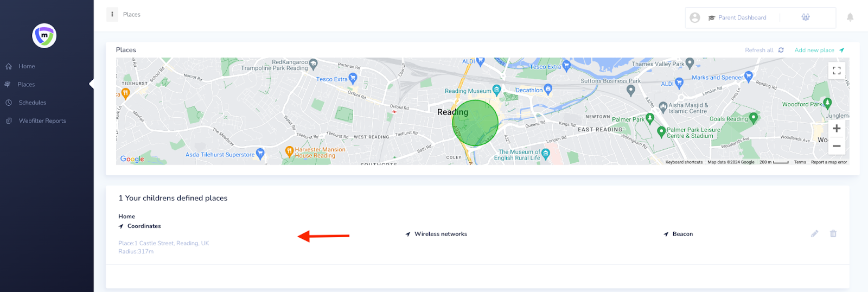868x292 pixels.
Task: Toggle fullscreen map view
Action: tap(837, 71)
